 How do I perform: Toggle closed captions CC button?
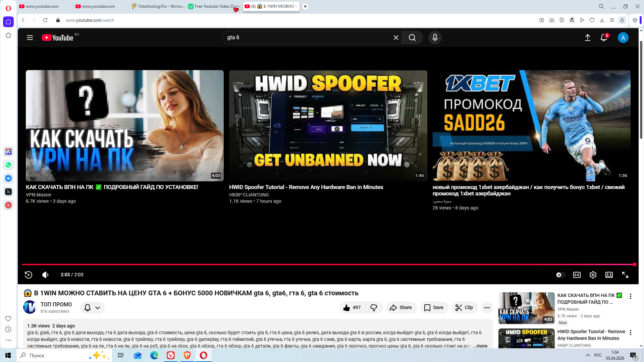click(x=577, y=275)
